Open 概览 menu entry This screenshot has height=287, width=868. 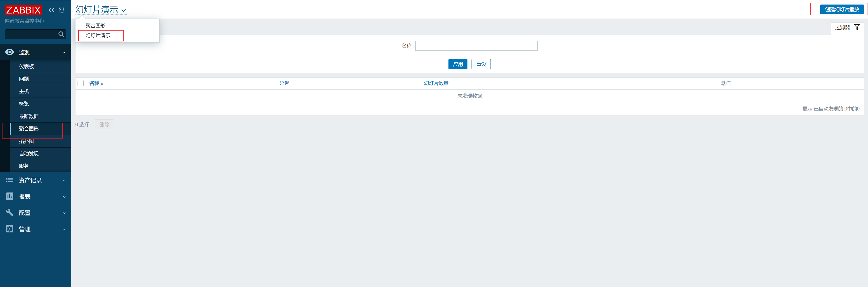coord(40,104)
